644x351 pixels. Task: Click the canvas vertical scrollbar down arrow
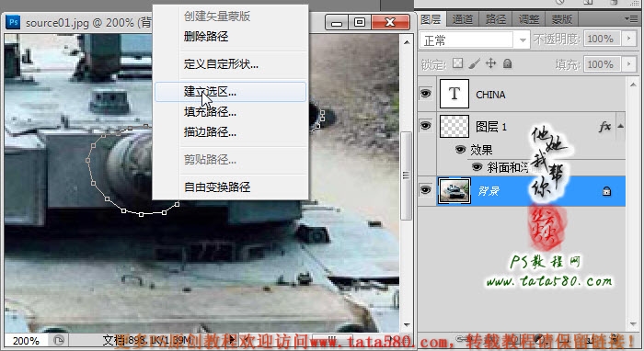tap(407, 324)
